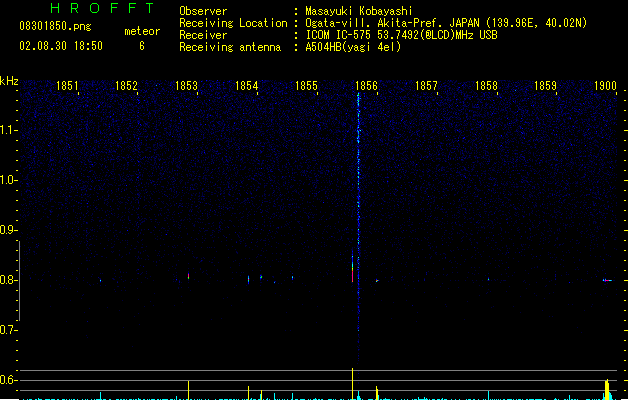Click the A504HB(yagi 4el) antenna text
The image size is (629, 400).
pyautogui.click(x=353, y=47)
